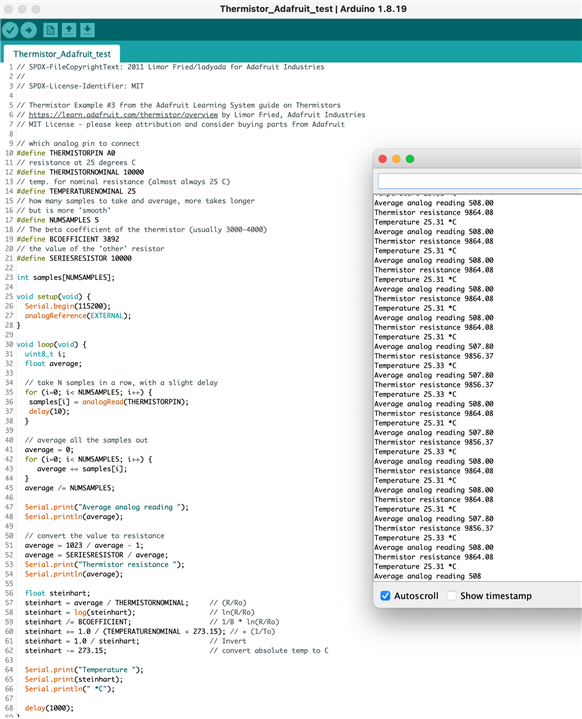Click the Upload arrow icon

pyautogui.click(x=28, y=30)
